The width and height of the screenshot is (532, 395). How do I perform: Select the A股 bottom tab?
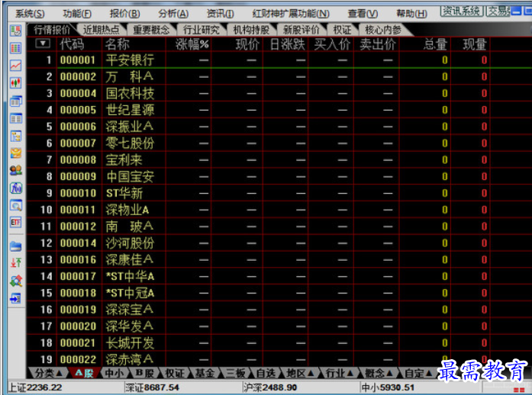tap(84, 374)
